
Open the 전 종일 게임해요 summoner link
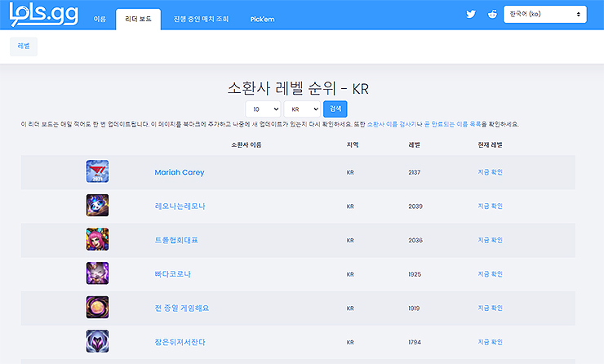[x=182, y=308]
